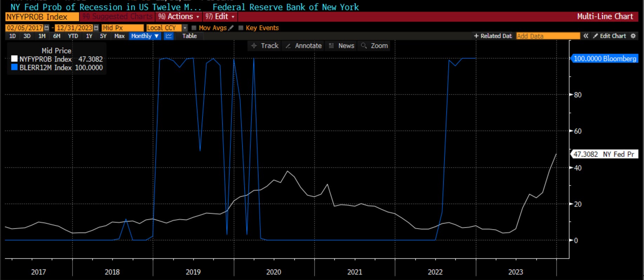Open the Actions dropdown menu

click(x=179, y=16)
